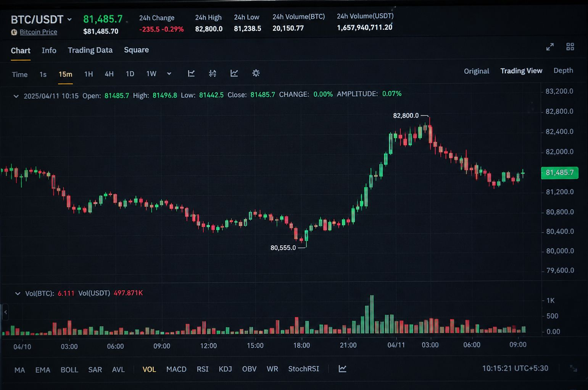This screenshot has width=588, height=390.
Task: Expand chart to fullscreen
Action: pos(550,47)
